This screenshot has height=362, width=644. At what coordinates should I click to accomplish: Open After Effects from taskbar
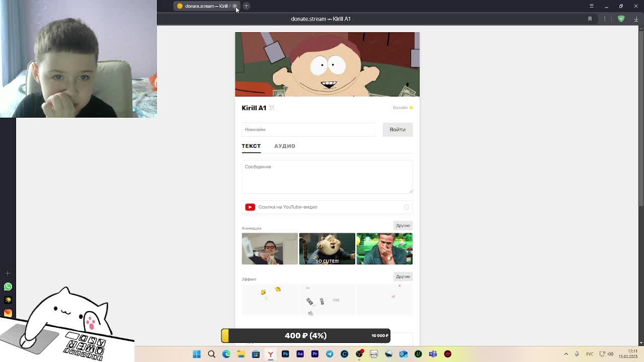coord(300,354)
